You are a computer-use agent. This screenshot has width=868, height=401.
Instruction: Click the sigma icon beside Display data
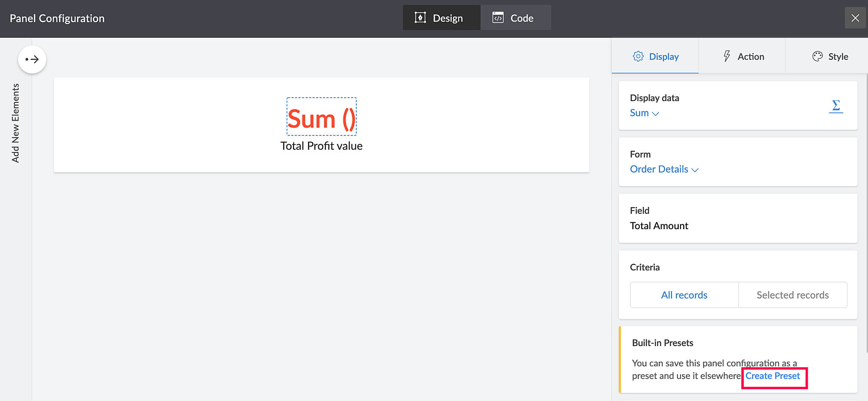[836, 106]
